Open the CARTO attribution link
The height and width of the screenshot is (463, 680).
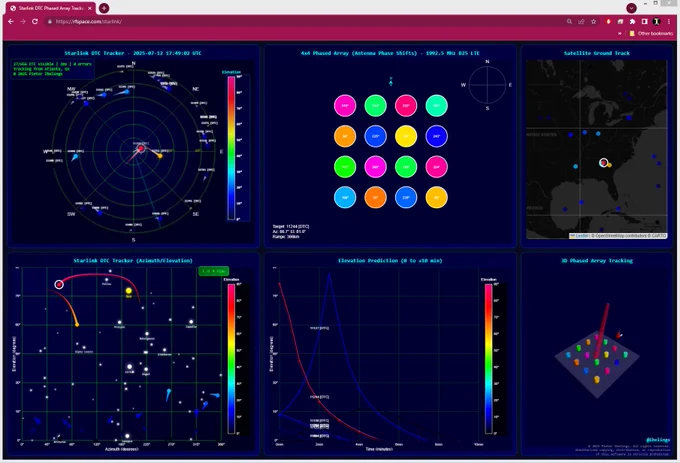659,236
